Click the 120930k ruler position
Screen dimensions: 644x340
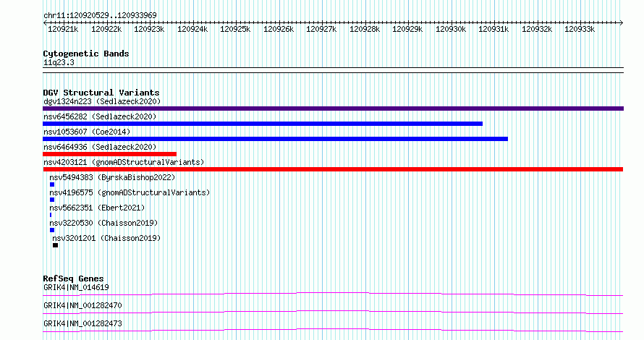point(451,29)
